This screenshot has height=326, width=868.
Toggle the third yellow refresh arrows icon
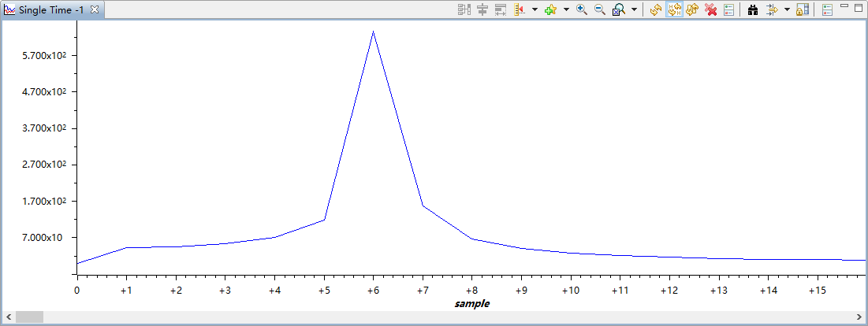(x=692, y=9)
